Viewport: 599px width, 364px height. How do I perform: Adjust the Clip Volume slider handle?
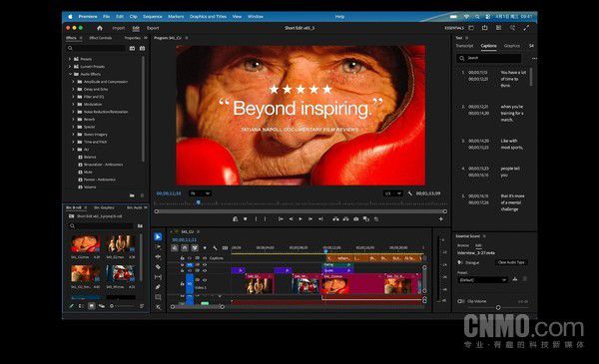(x=498, y=307)
